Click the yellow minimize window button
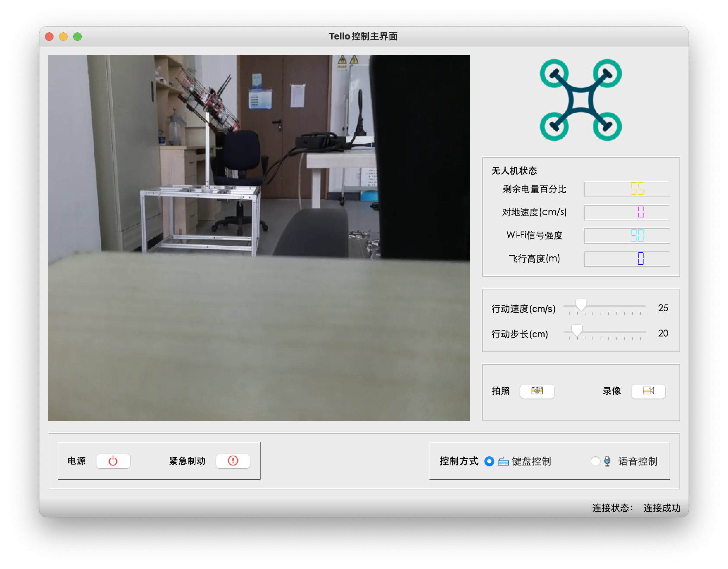The width and height of the screenshot is (728, 569). point(63,37)
